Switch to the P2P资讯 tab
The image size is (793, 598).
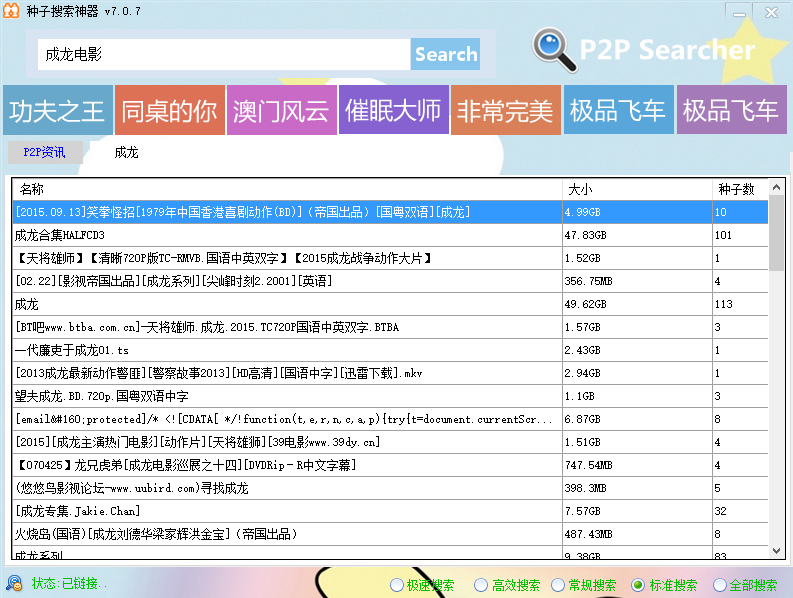pos(45,152)
